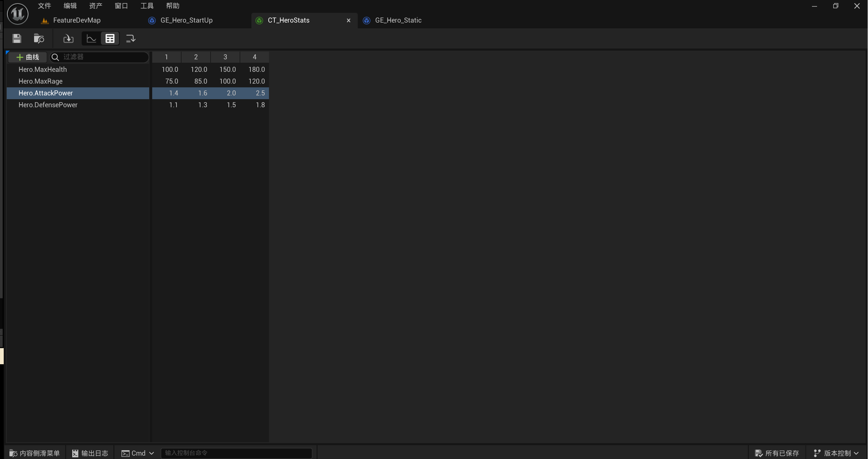Click MaxHealth value 150.0
This screenshot has width=868, height=459.
coord(227,69)
